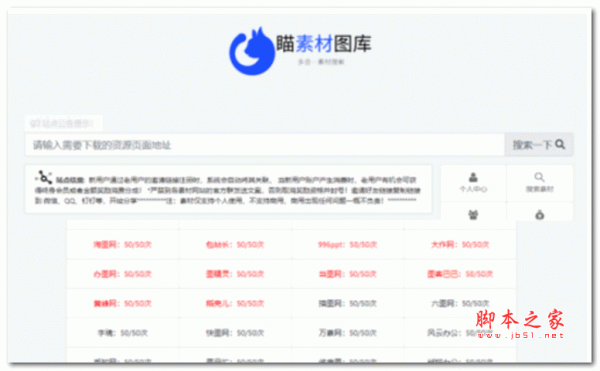Click the 站点公告 notice label above the search bar
Viewport: 600px width, 371px height.
pyautogui.click(x=64, y=124)
